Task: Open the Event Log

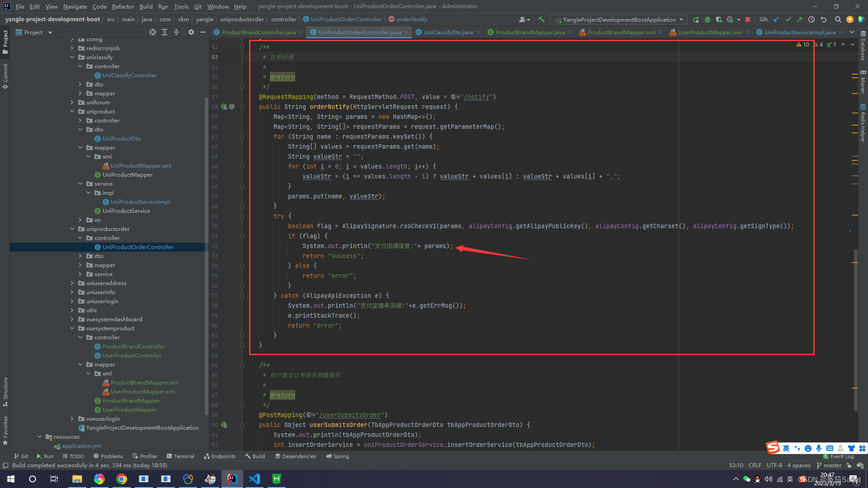Action: coord(839,456)
